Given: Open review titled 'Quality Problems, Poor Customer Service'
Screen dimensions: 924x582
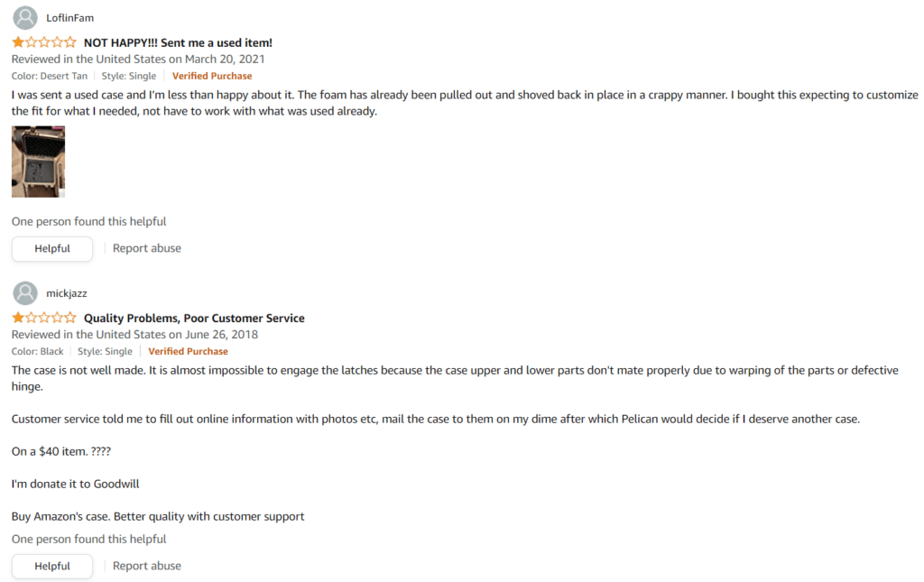Looking at the screenshot, I should pos(194,319).
